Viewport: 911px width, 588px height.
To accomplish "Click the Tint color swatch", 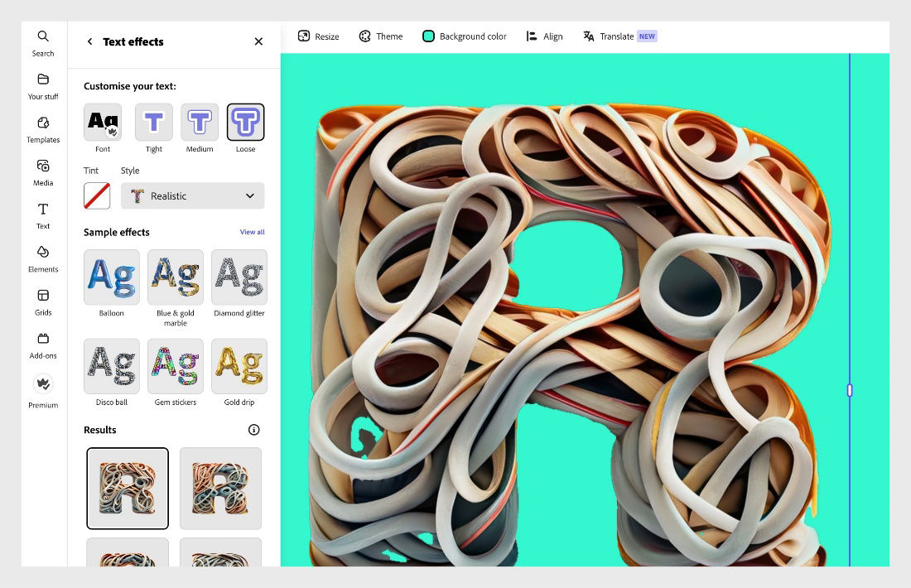I will pos(97,195).
